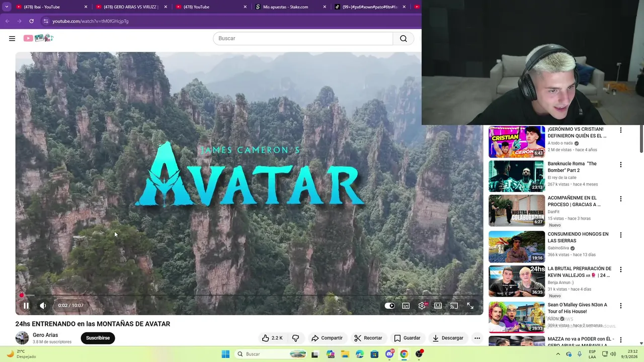Open options for 'ACOMPAÑENME EN EL PROCESO' video
Viewport: 644px width, 362px height.
click(620, 199)
